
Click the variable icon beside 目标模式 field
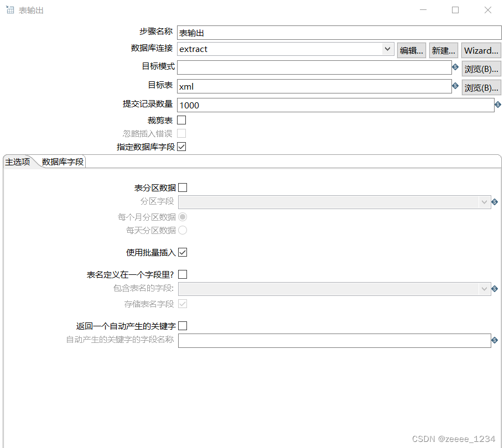(x=455, y=69)
